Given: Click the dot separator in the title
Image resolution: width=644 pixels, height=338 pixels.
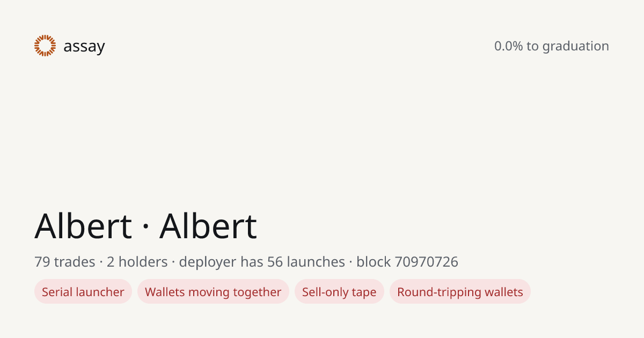Looking at the screenshot, I should (146, 227).
